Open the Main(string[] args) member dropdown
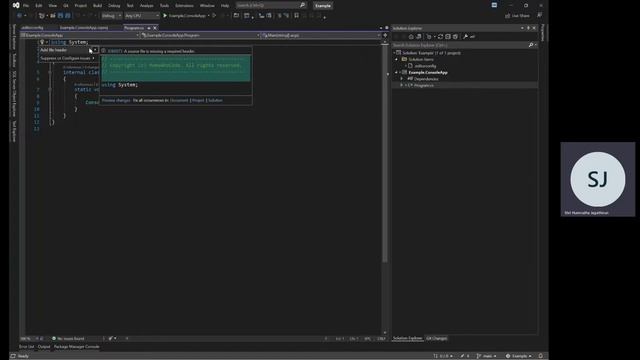 (321, 36)
